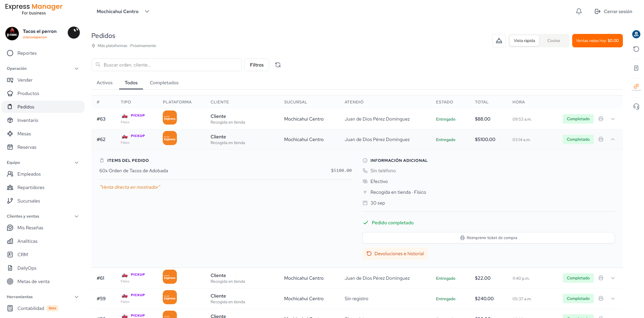
Task: Click the headset support icon in right rail
Action: [636, 107]
